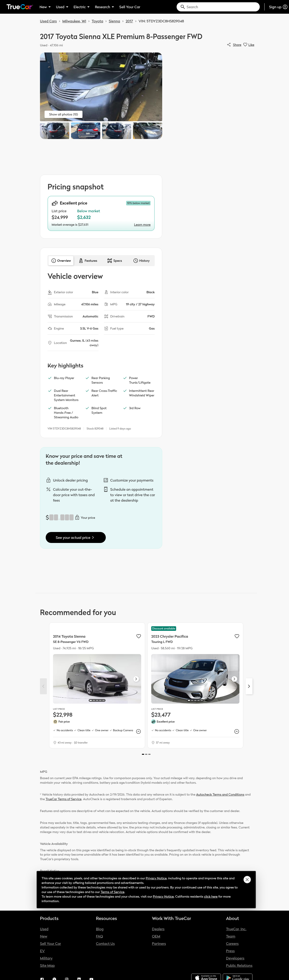Open the Research dropdown in navigation

click(104, 6)
